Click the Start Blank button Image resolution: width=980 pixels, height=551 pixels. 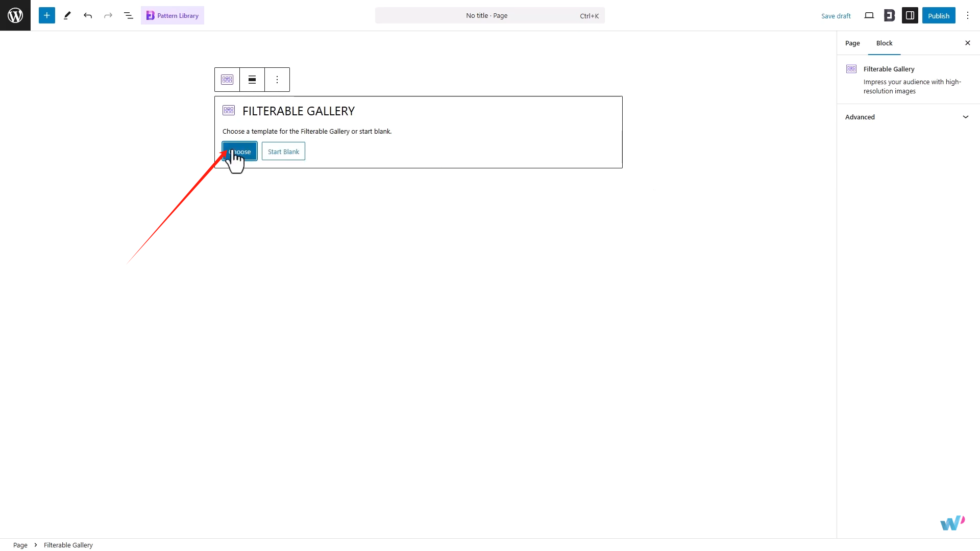(283, 152)
